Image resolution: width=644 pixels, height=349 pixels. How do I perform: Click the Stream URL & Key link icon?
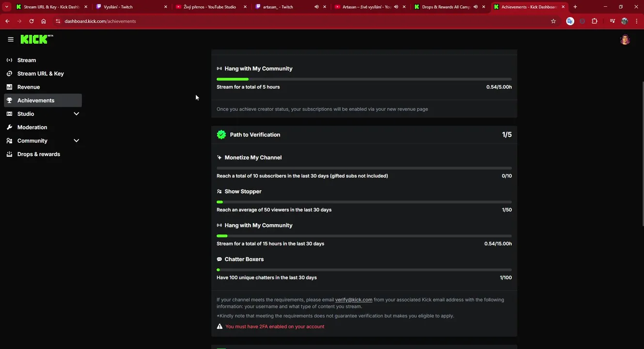9,74
